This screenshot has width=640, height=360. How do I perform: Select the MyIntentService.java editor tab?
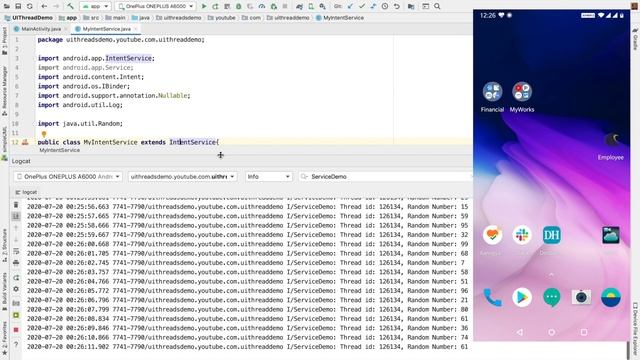(106, 29)
